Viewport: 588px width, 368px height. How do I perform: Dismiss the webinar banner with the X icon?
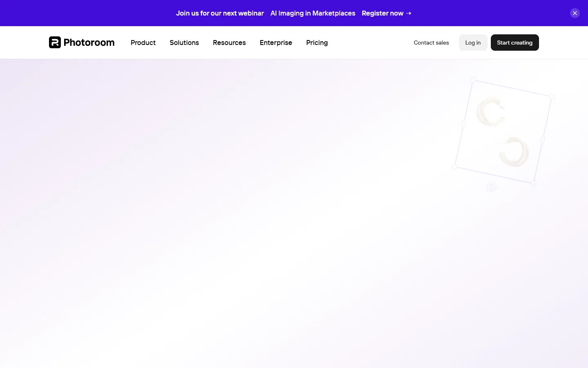pos(575,13)
